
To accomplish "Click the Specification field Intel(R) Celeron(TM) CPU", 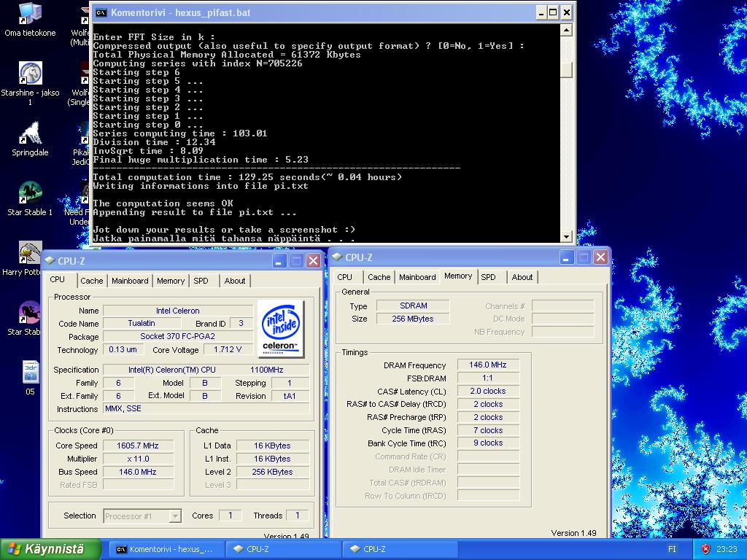I will pyautogui.click(x=206, y=370).
